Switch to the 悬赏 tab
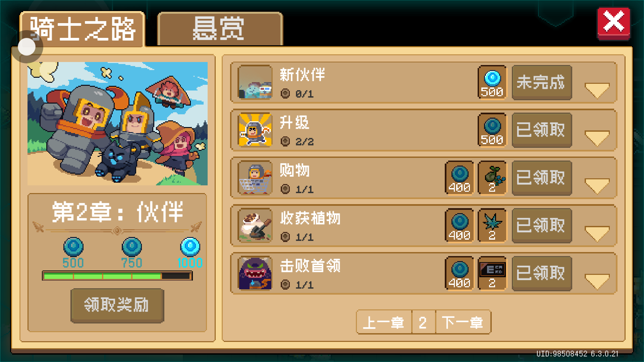644x362 pixels. (220, 29)
